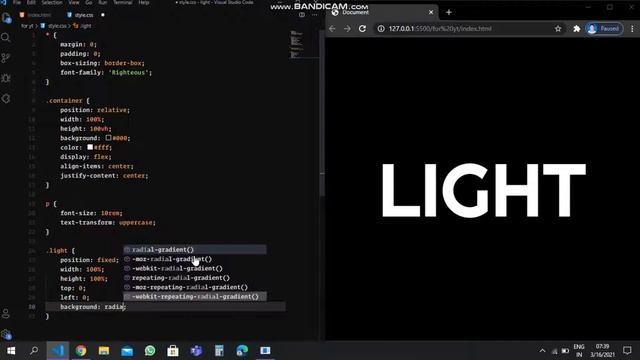Choose -moz-radial-gradient() suggestion
640x360 pixels.
coord(195,259)
